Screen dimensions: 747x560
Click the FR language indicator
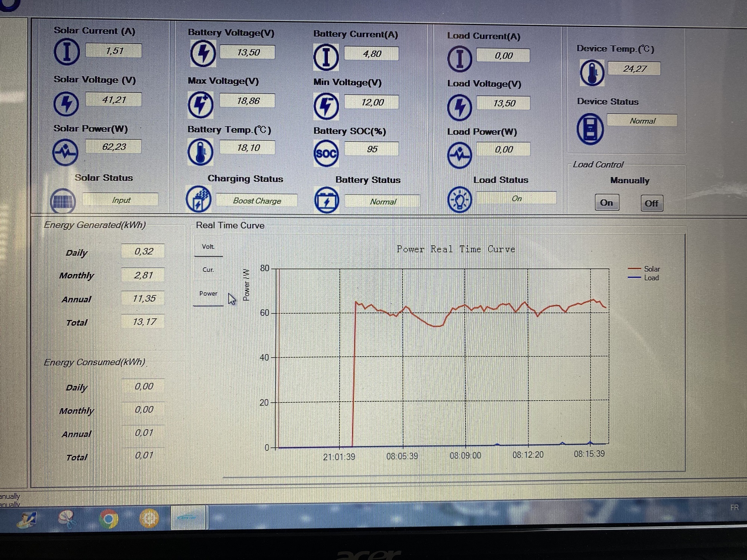point(734,508)
